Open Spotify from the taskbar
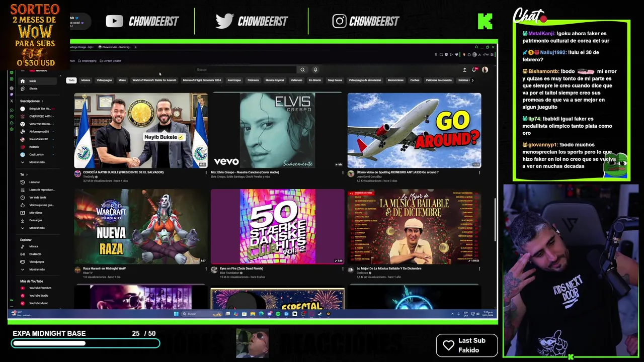Viewport: 644px width, 362px height. pos(278,314)
